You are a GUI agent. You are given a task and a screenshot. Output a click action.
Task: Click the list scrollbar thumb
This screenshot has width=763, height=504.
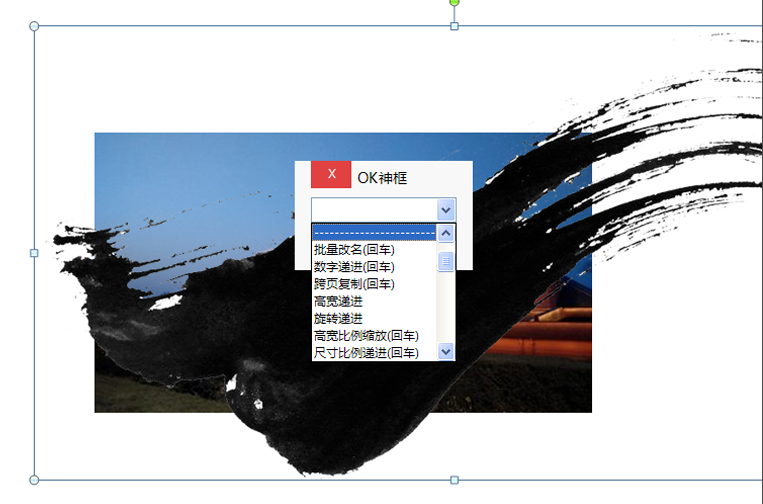(446, 261)
